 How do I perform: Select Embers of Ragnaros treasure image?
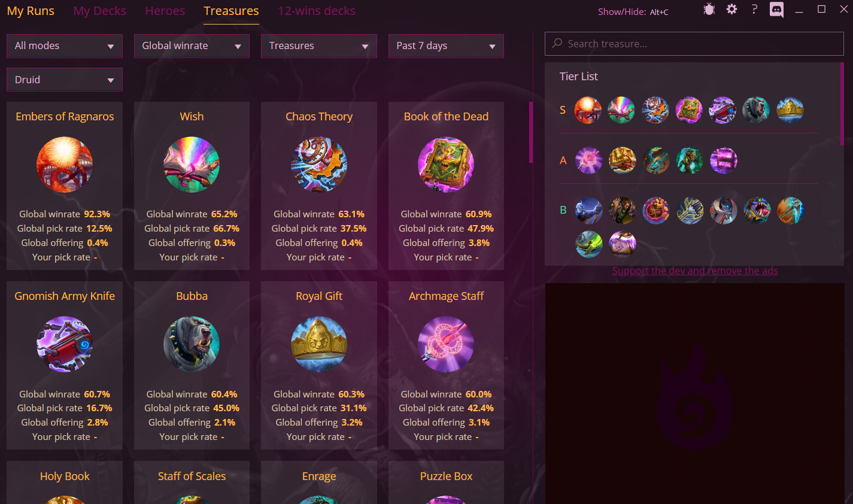coord(65,165)
